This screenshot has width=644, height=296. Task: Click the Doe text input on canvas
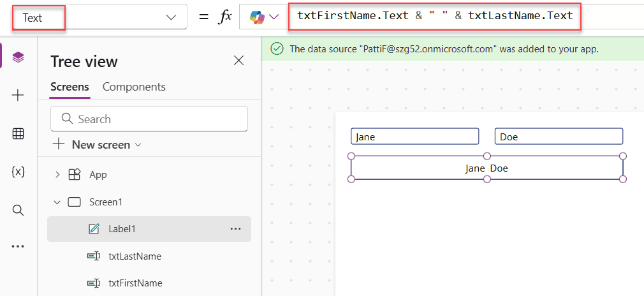point(559,137)
